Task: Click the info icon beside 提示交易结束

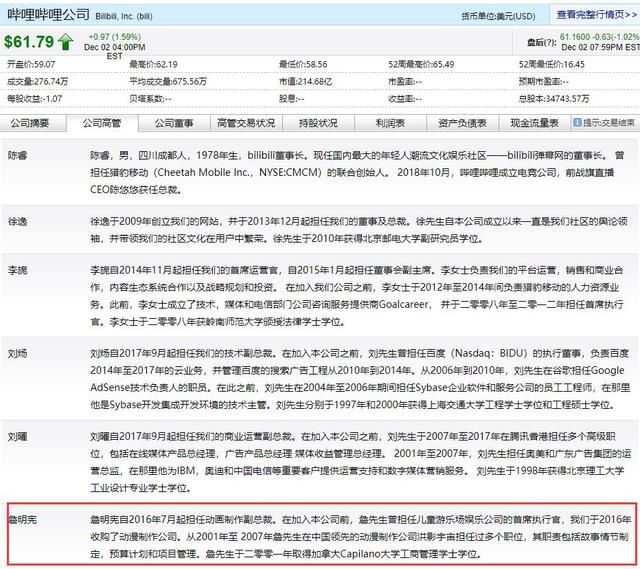Action: 577,122
